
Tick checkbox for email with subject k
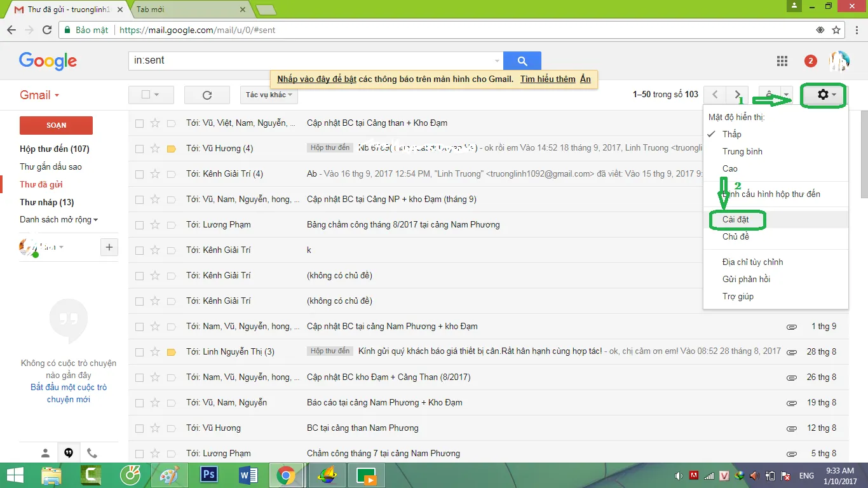(x=139, y=250)
